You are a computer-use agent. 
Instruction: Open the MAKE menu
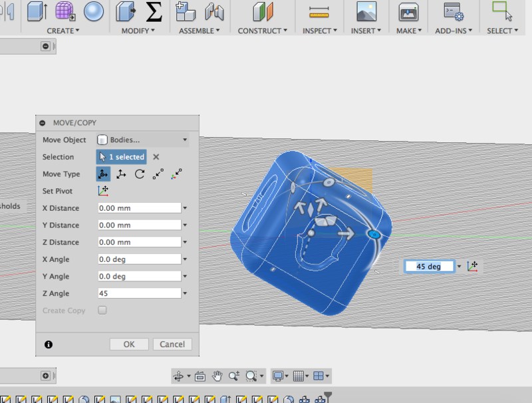coord(409,31)
